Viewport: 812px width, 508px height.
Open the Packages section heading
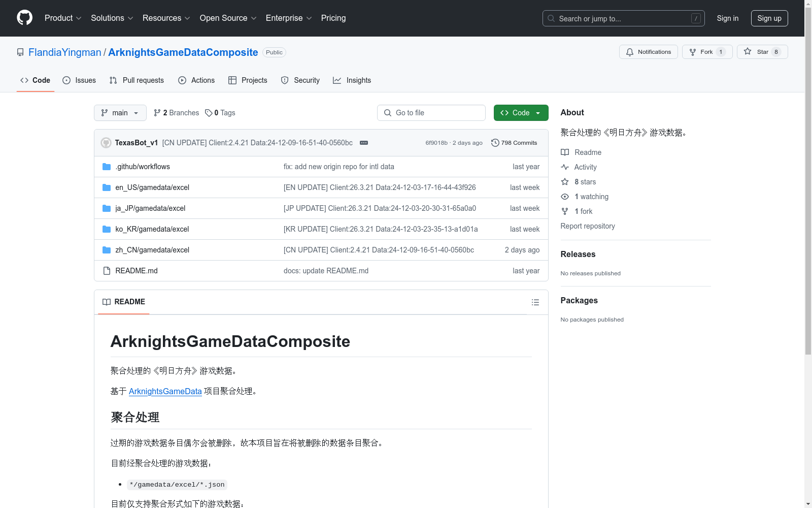coord(579,301)
